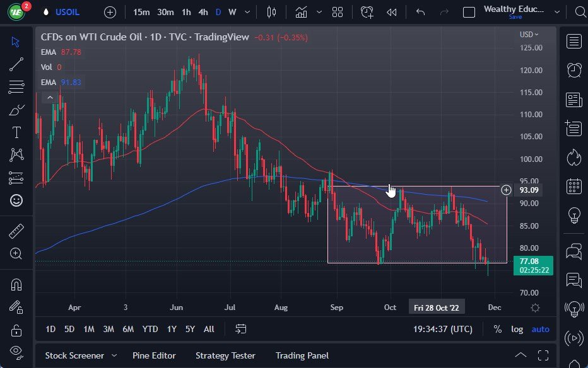Toggle percent scale on the price axis
The height and width of the screenshot is (368, 588).
point(497,329)
